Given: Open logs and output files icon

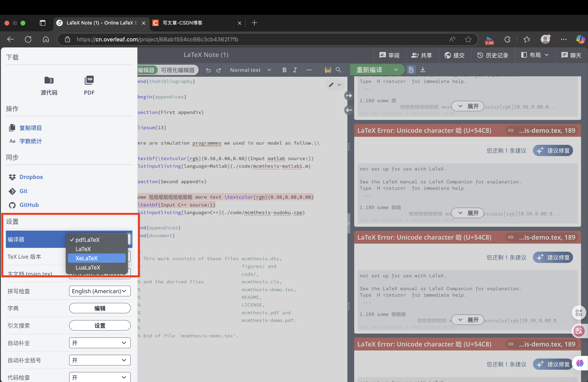Looking at the screenshot, I should (411, 70).
